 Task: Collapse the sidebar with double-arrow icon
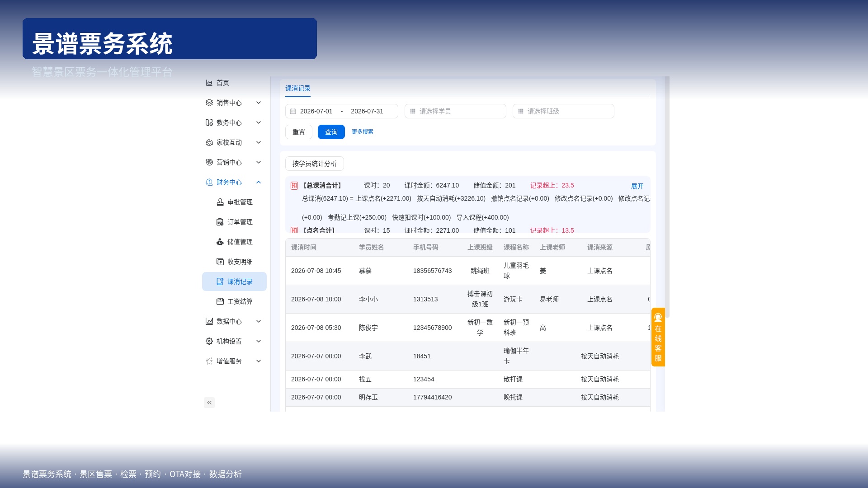pos(209,403)
